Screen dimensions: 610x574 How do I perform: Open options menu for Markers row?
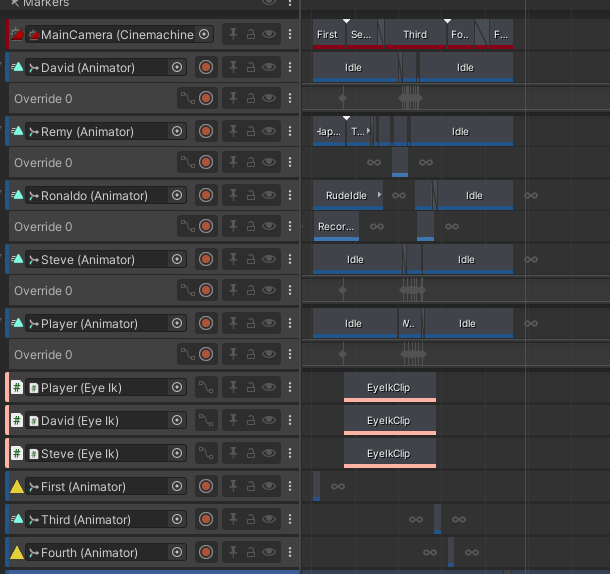tap(290, 3)
